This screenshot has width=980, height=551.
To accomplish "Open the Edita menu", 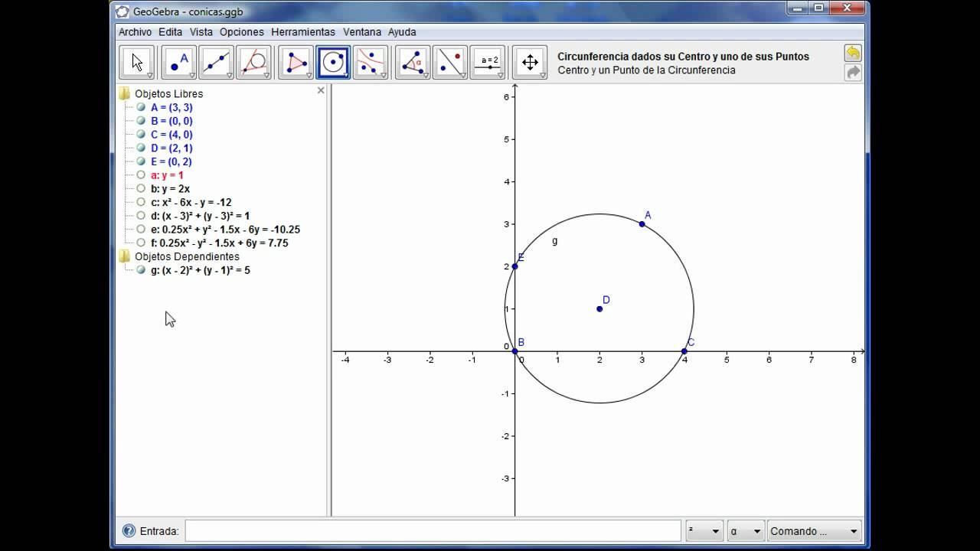I will [x=170, y=32].
